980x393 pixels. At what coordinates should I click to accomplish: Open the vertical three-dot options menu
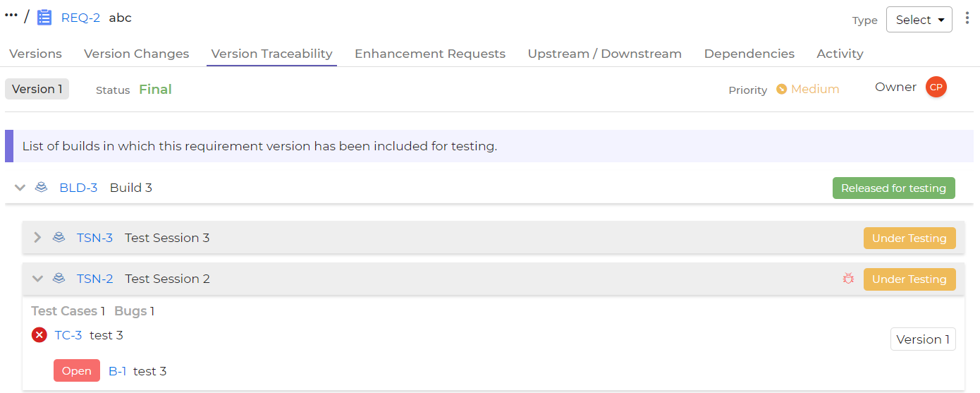967,18
